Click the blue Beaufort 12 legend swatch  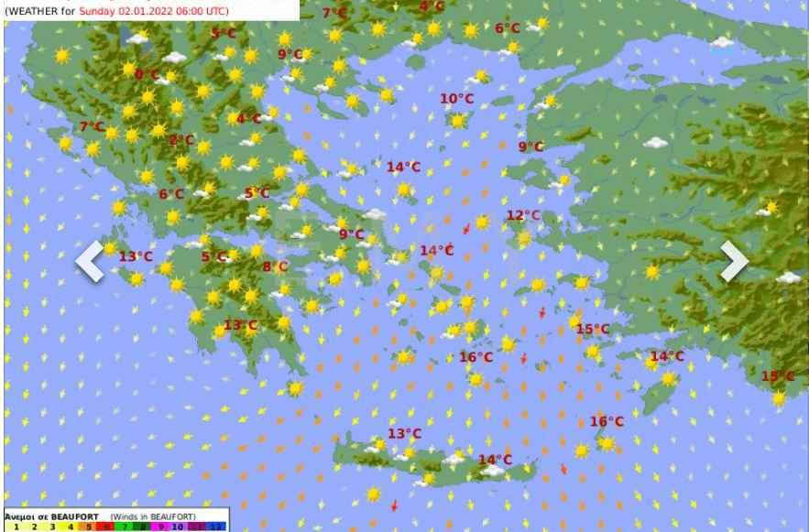pos(216,527)
